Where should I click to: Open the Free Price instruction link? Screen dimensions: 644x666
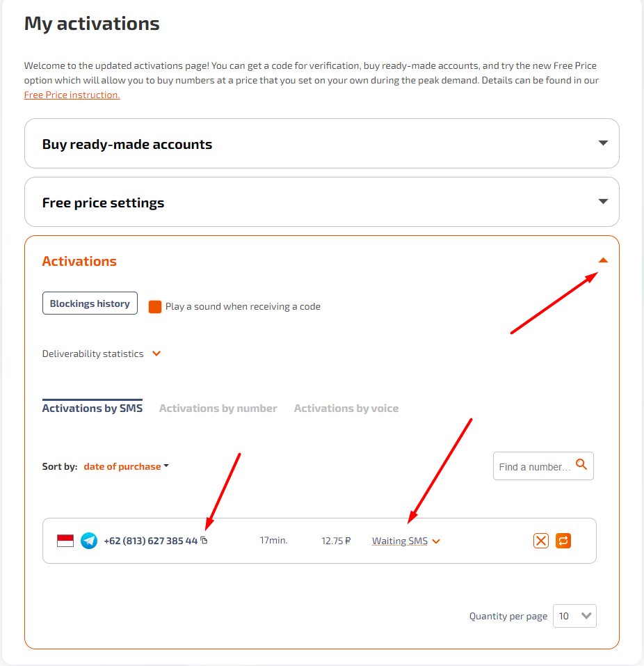[72, 95]
